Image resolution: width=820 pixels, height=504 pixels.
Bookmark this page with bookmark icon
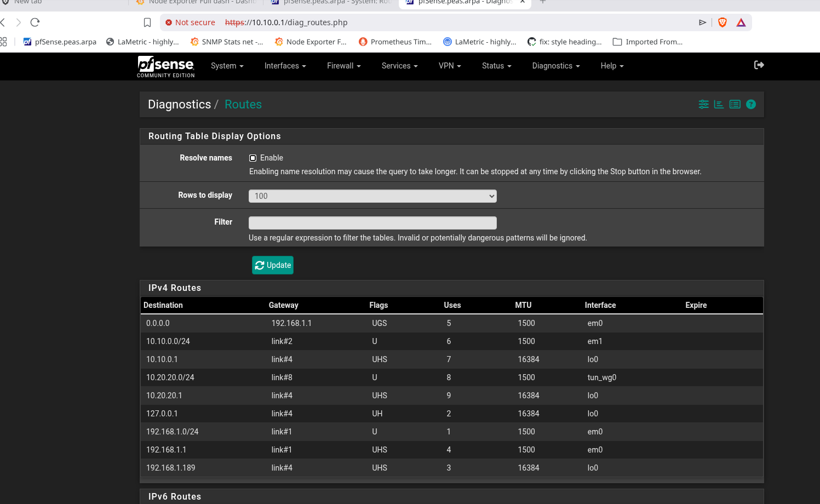(x=147, y=22)
